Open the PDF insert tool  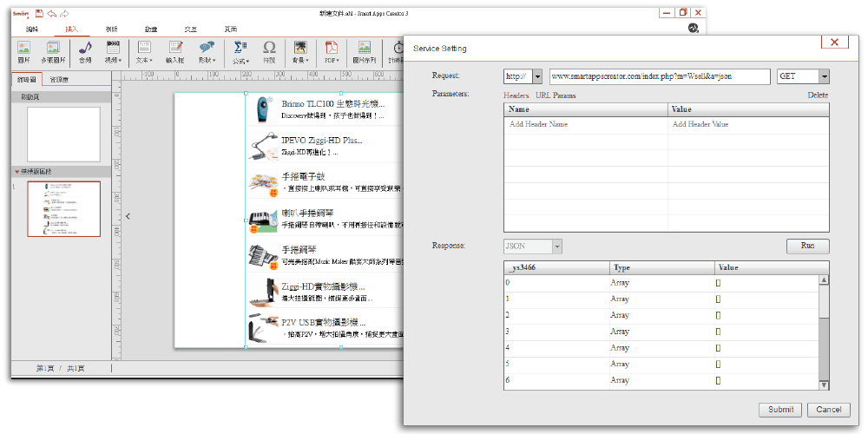coord(332,52)
